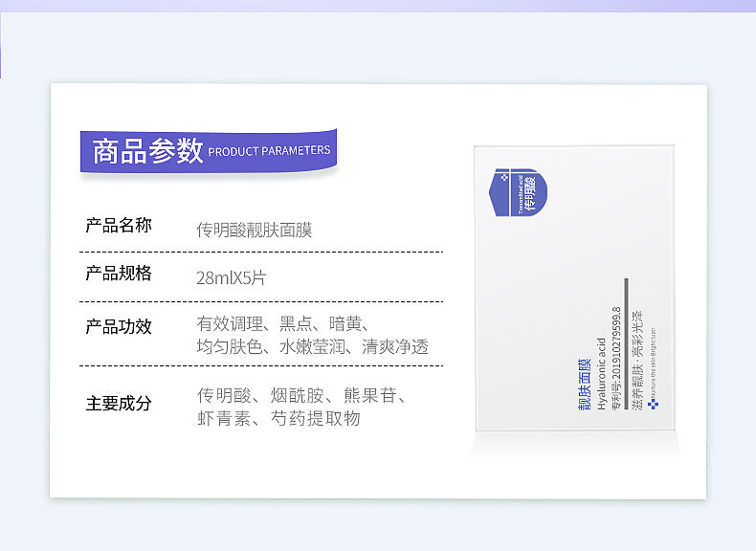The image size is (756, 551).
Task: Click the line 均匀肤色、水嫩莹润、清爽净透
Action: click(x=312, y=346)
